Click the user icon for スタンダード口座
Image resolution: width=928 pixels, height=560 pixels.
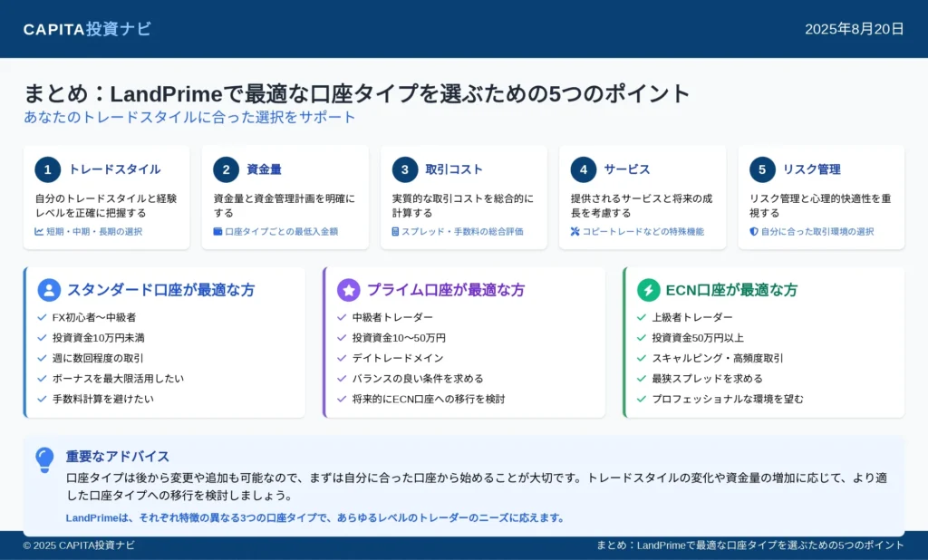point(49,290)
